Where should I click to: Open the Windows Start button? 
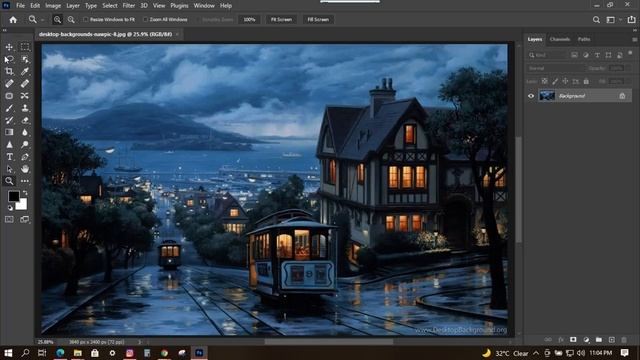tap(8, 353)
